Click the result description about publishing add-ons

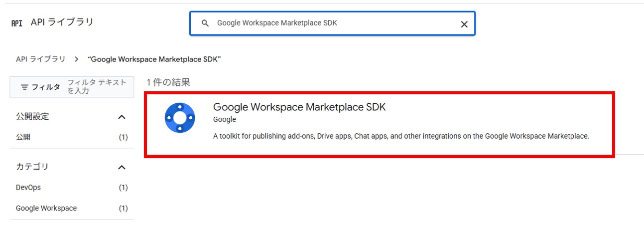[401, 136]
